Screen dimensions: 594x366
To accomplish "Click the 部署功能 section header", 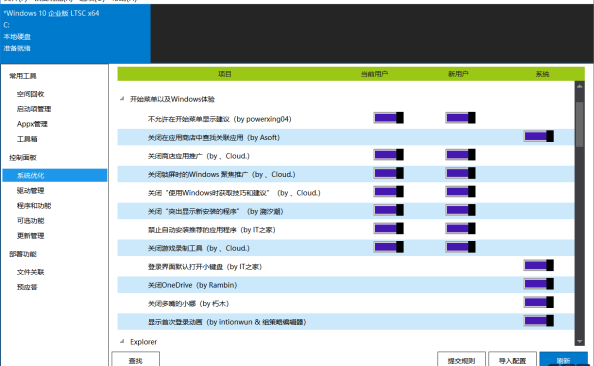I will coord(23,254).
